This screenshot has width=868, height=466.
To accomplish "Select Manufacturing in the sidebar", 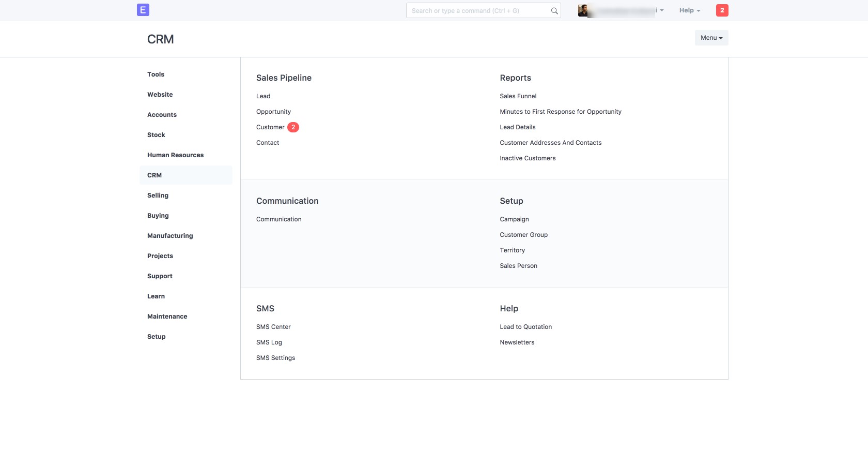I will point(170,236).
